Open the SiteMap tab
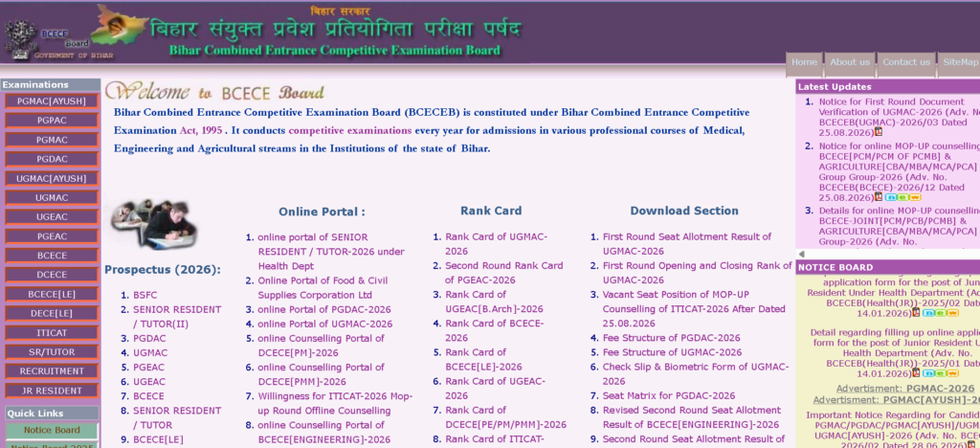This screenshot has width=980, height=448. pyautogui.click(x=959, y=62)
